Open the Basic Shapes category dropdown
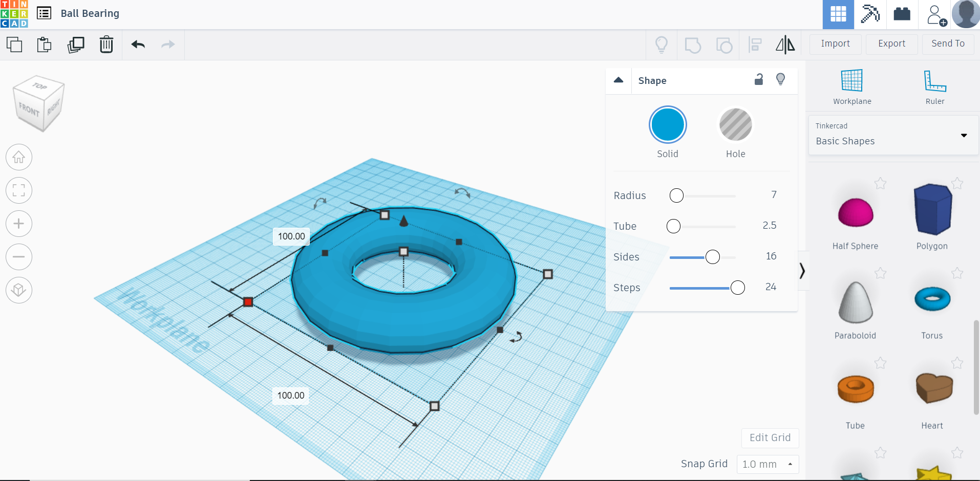 coord(893,135)
